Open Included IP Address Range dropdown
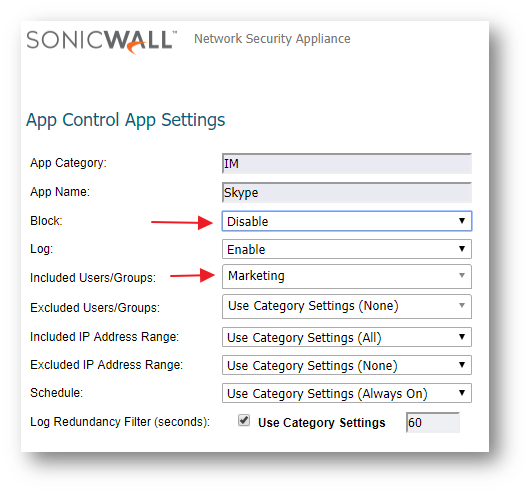This screenshot has width=531, height=494. click(x=347, y=337)
